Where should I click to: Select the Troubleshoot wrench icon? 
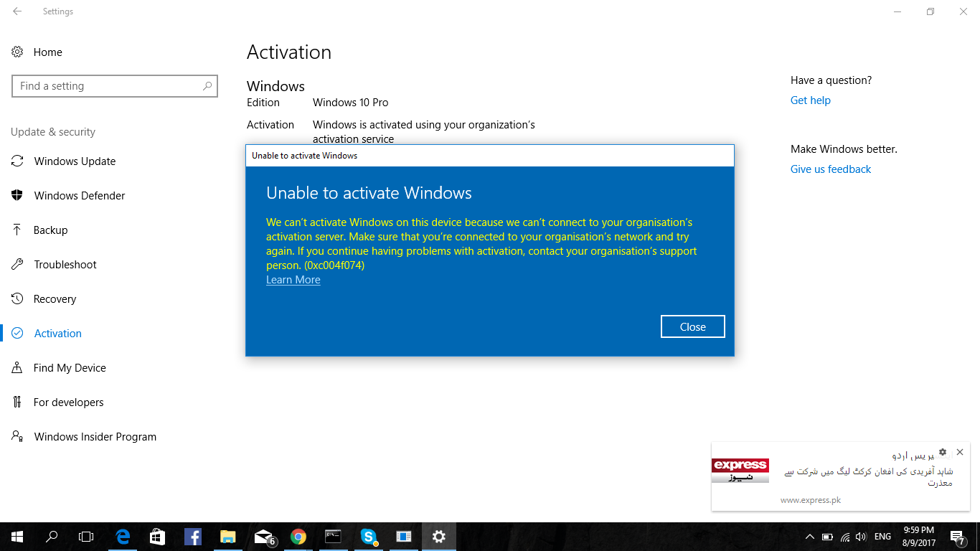click(17, 265)
